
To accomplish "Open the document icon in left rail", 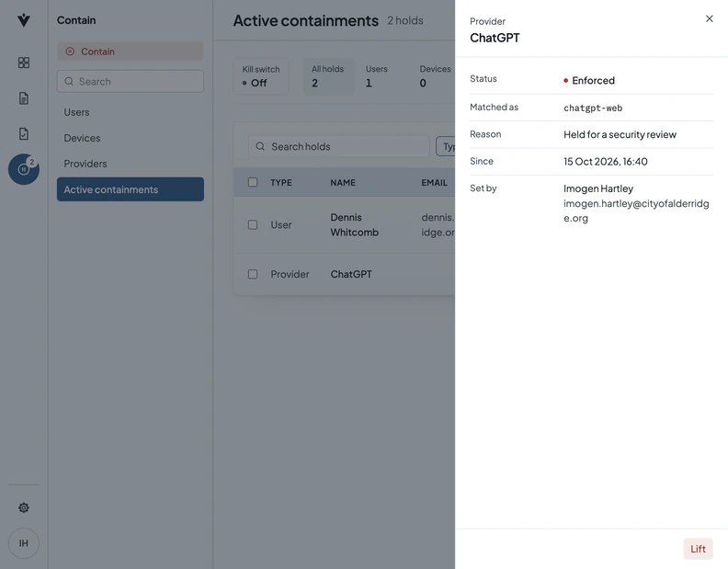I will point(24,98).
